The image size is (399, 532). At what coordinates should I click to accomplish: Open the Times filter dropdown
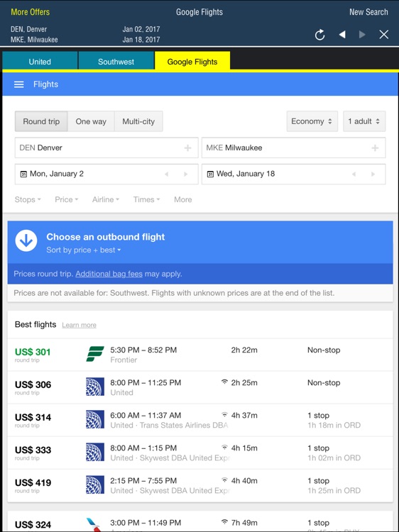click(146, 199)
